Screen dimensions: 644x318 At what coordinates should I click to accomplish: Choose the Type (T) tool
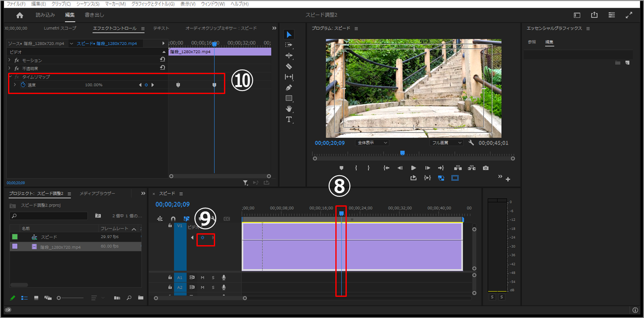tap(289, 119)
